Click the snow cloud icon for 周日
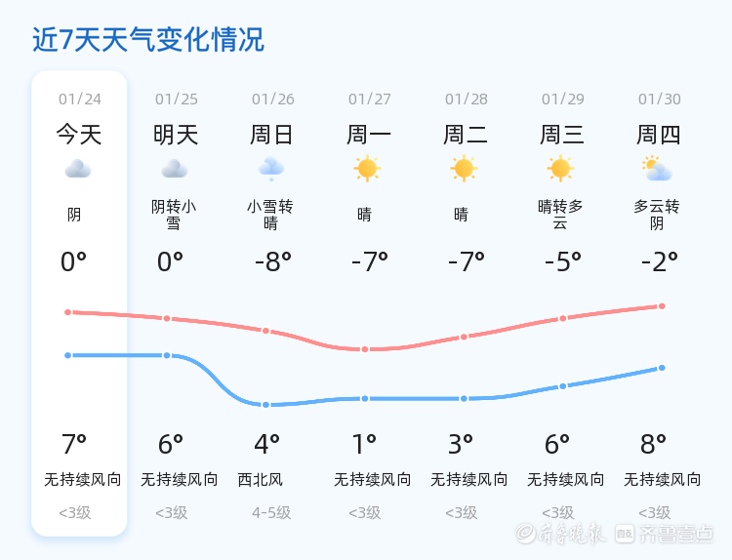Image resolution: width=732 pixels, height=560 pixels. click(x=271, y=169)
